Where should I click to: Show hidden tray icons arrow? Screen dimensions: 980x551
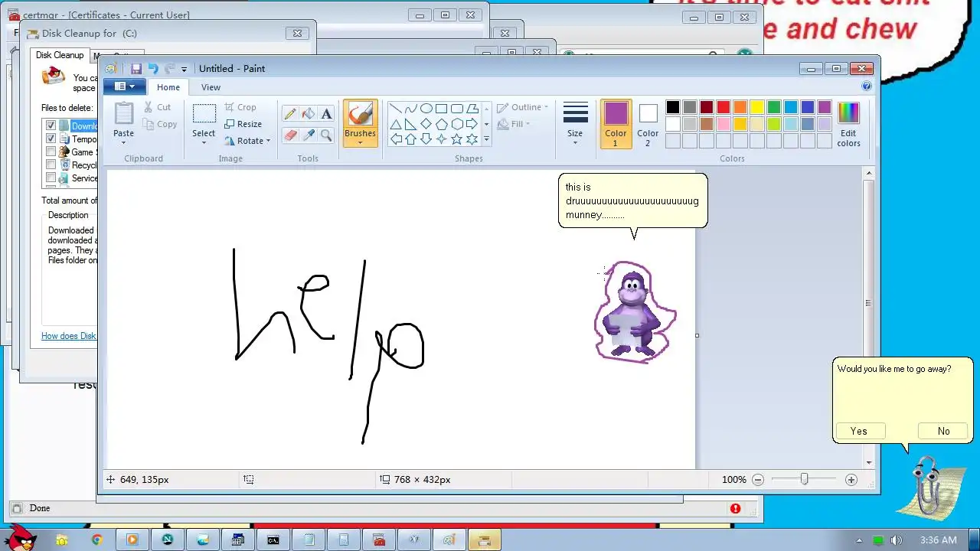pos(860,540)
